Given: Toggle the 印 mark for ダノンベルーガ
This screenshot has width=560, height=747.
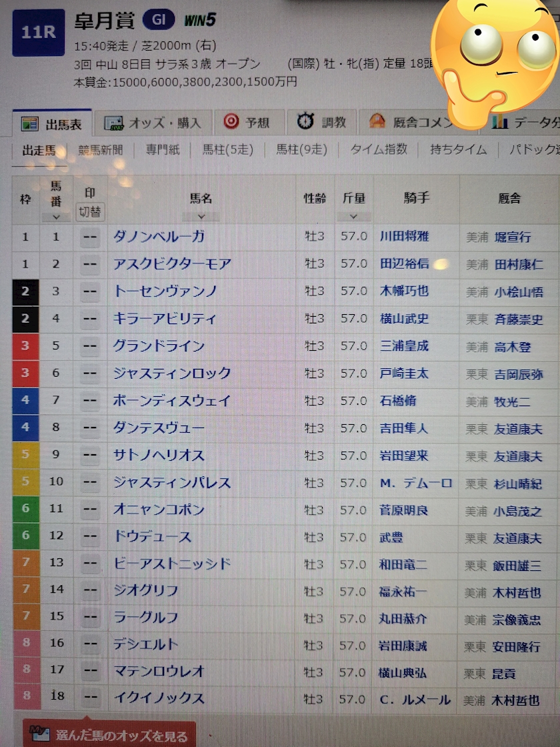Looking at the screenshot, I should [x=90, y=237].
